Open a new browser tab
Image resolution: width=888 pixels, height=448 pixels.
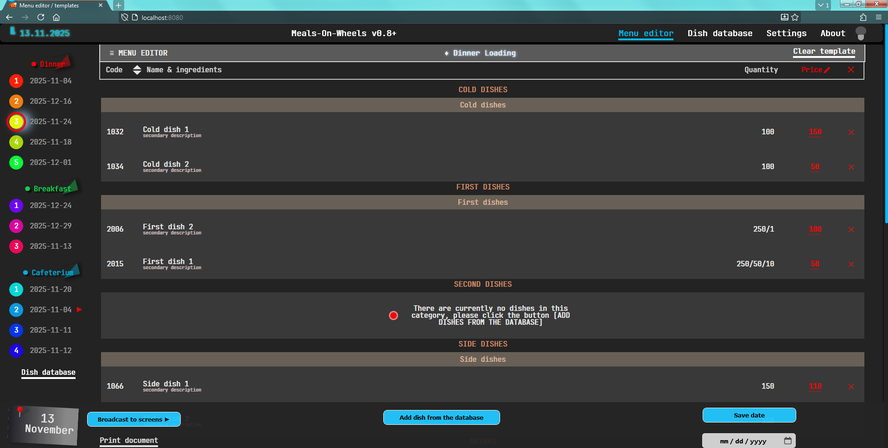tap(118, 5)
